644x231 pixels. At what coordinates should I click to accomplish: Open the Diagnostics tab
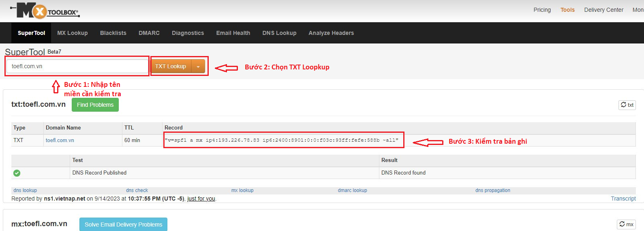tap(188, 33)
